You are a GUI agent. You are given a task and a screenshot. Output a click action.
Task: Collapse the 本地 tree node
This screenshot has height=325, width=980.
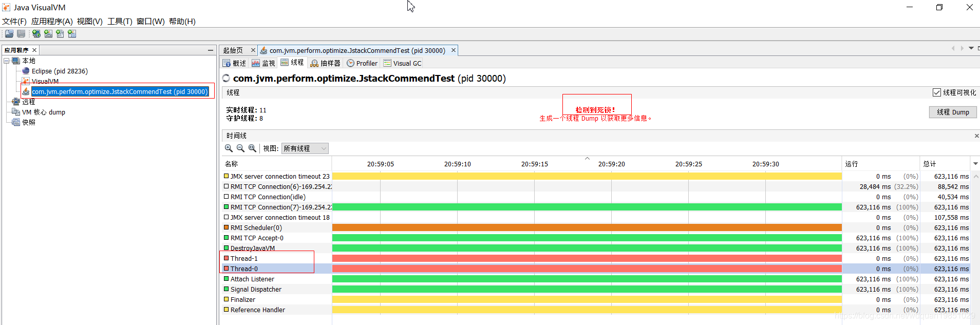[x=7, y=61]
